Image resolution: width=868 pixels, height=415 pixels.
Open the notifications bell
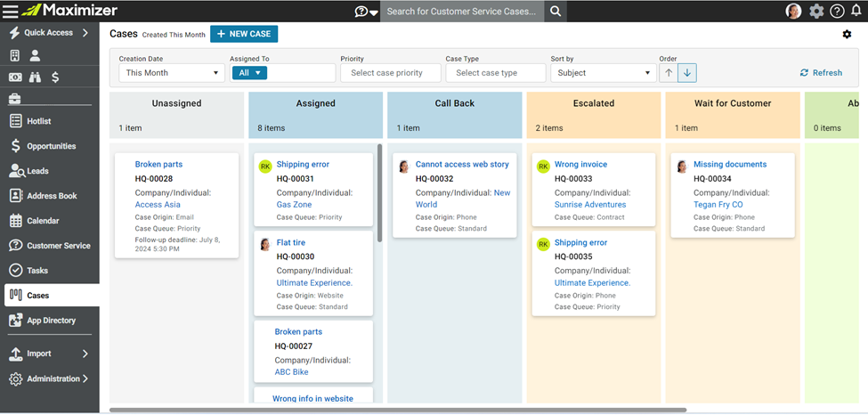tap(857, 11)
